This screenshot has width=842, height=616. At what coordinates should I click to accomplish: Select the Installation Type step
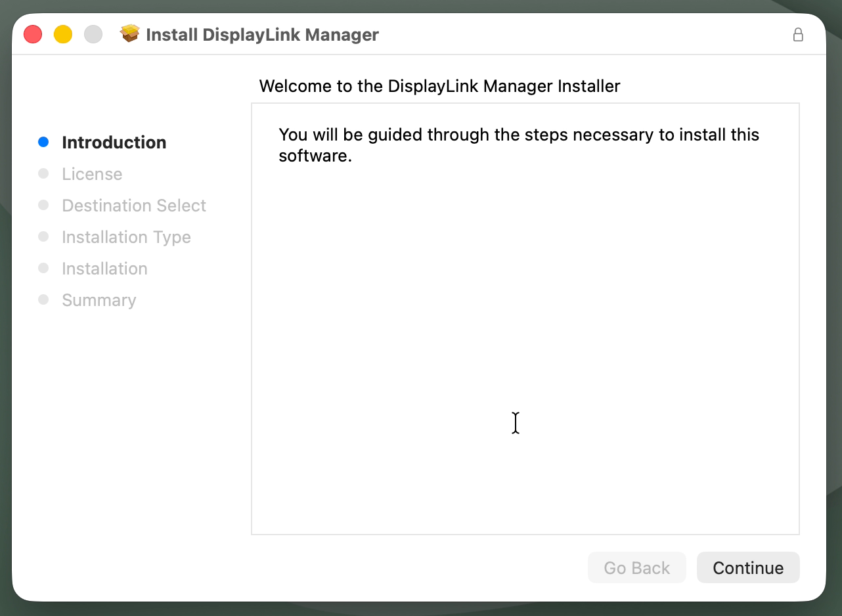tap(126, 236)
